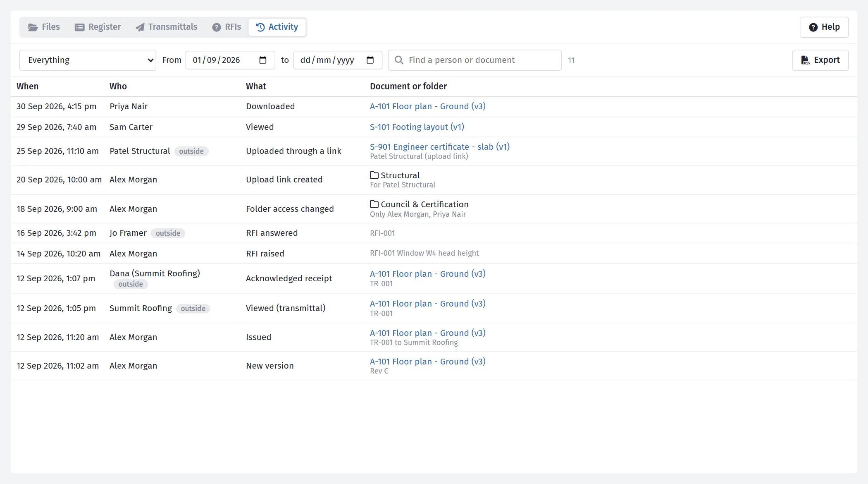Go to the Transmittals tab
Screen dimensions: 868x484
(x=167, y=27)
